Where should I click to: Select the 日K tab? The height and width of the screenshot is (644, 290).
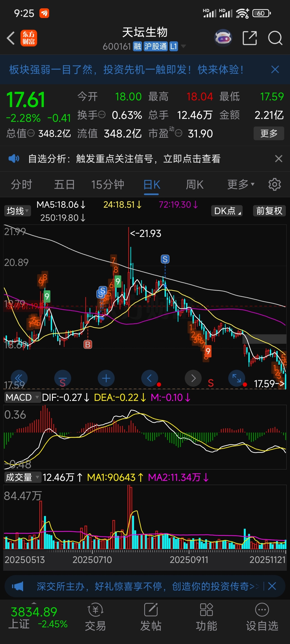tap(152, 184)
